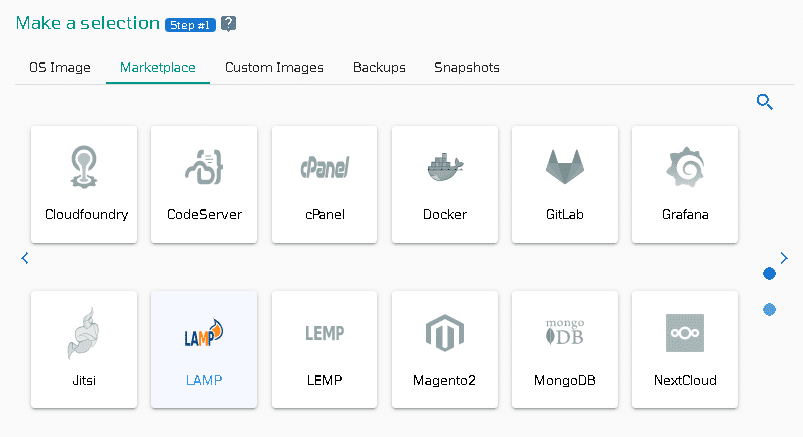Choose the Magento2 hexagon icon

[x=445, y=333]
